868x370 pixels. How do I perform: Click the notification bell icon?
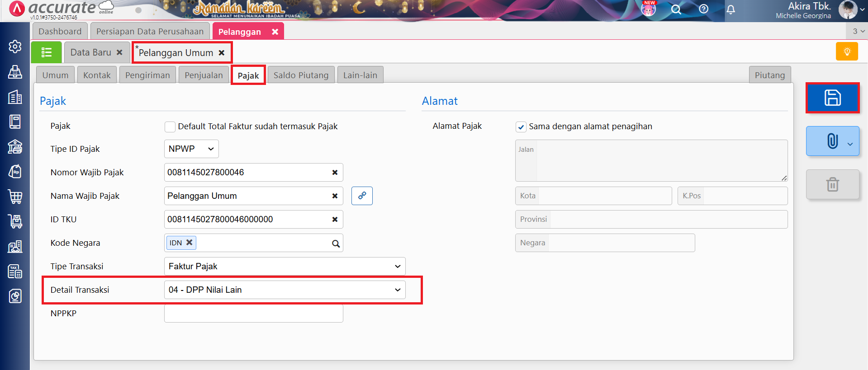click(x=730, y=9)
